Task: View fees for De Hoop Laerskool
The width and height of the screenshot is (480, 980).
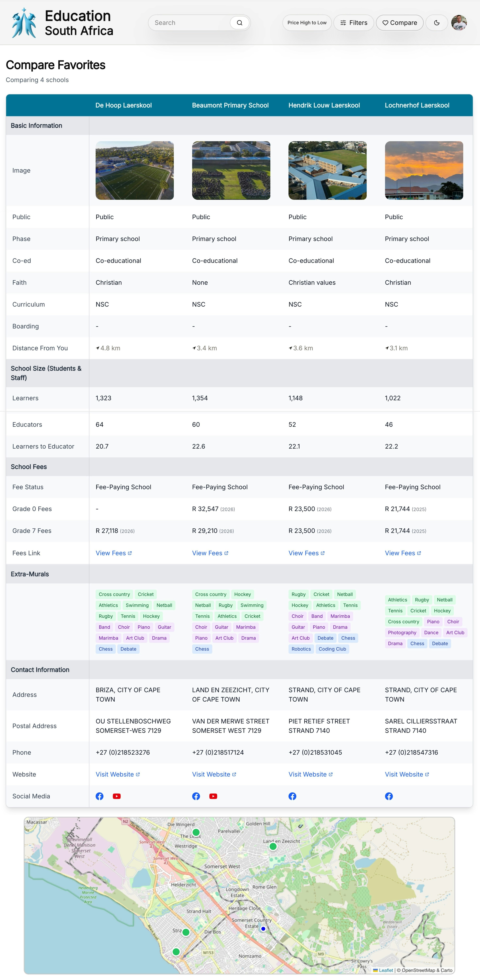Action: [113, 553]
